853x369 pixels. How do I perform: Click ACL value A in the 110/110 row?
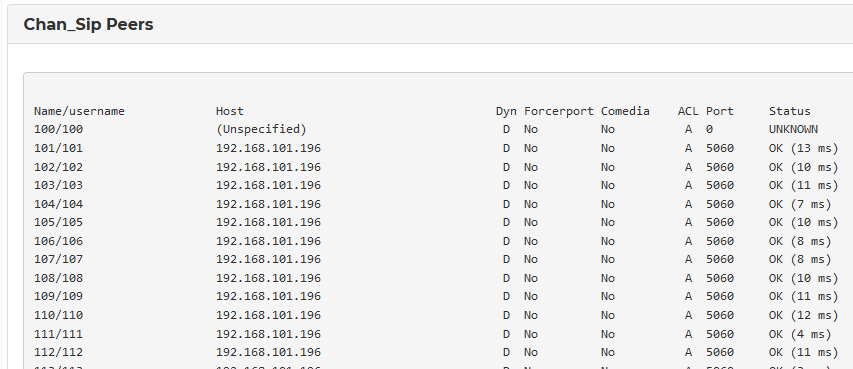point(688,315)
